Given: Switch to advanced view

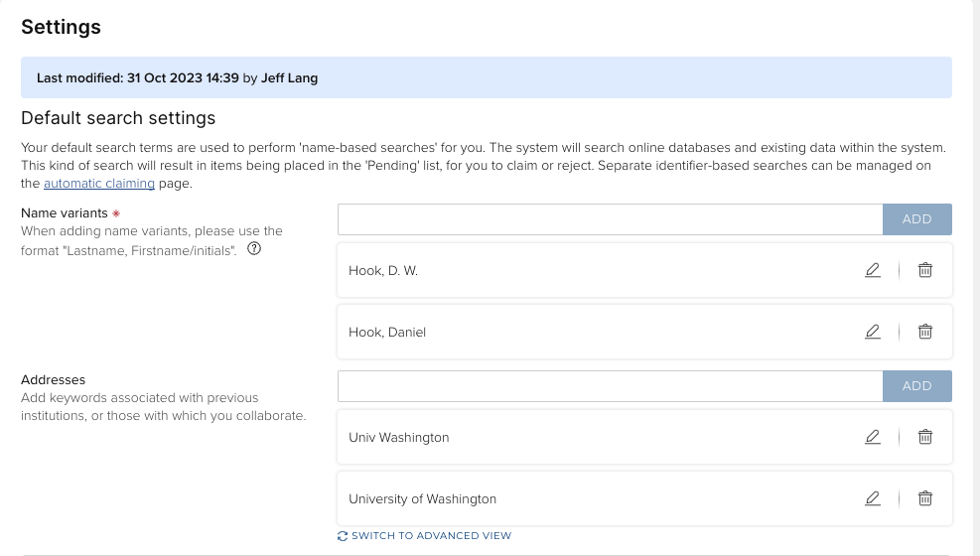Looking at the screenshot, I should coord(431,536).
